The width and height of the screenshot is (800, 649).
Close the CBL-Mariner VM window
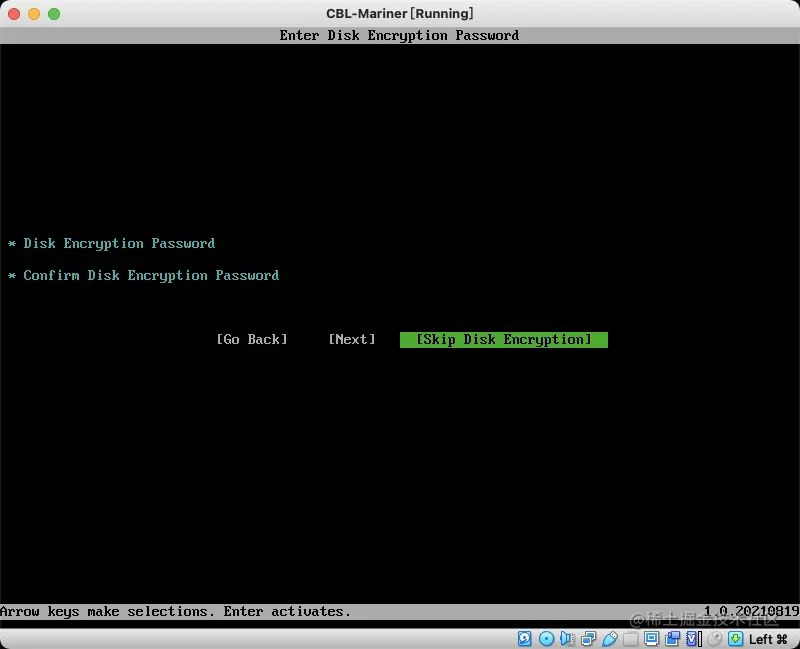(14, 14)
